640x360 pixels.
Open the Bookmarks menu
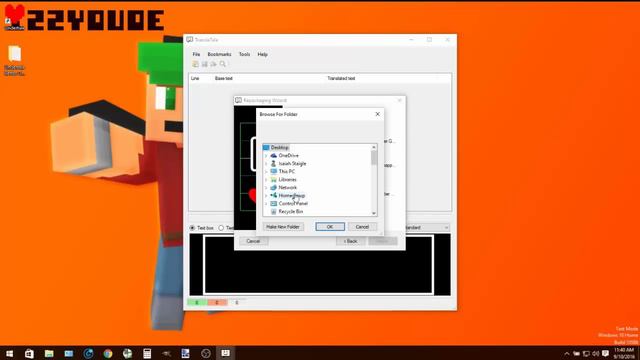coord(219,54)
